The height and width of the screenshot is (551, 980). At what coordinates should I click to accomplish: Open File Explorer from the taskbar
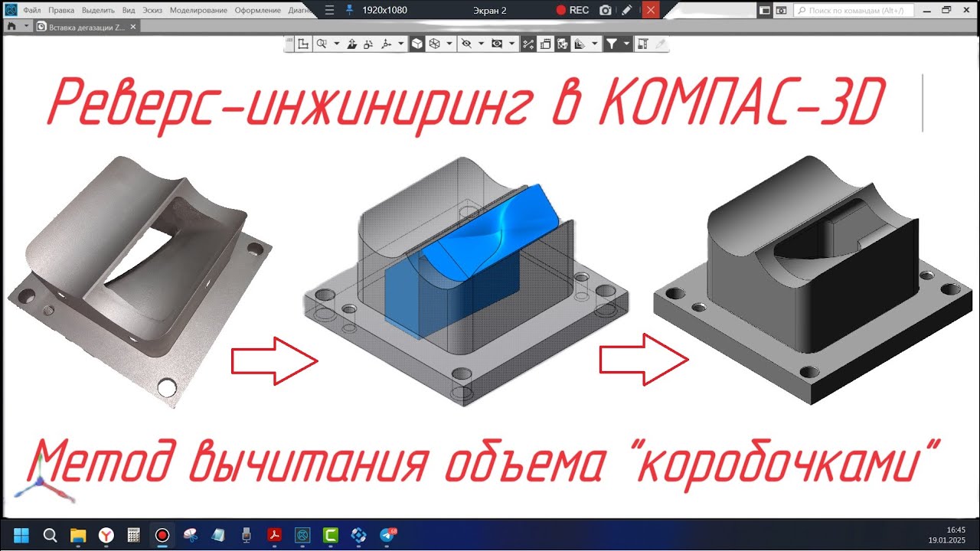coord(78,535)
